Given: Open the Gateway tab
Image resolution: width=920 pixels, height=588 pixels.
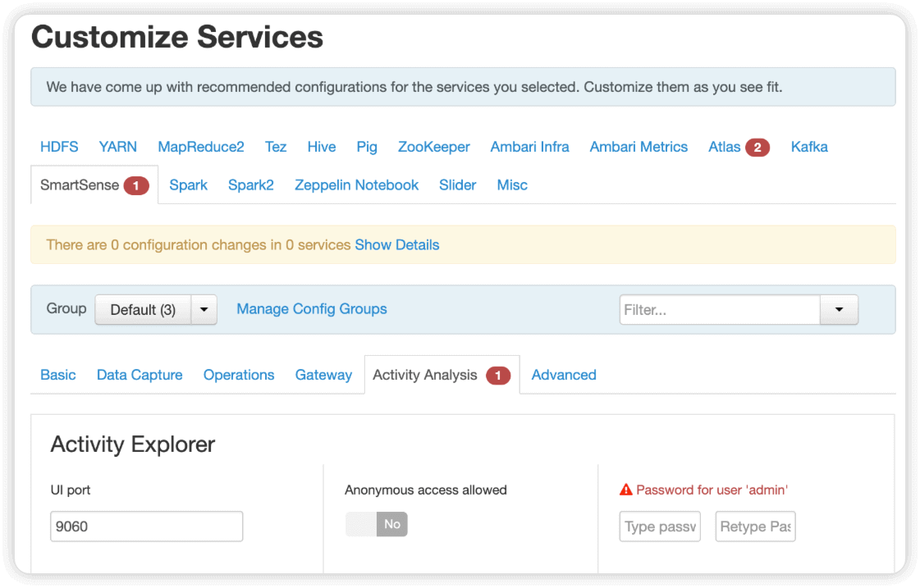Looking at the screenshot, I should 323,375.
